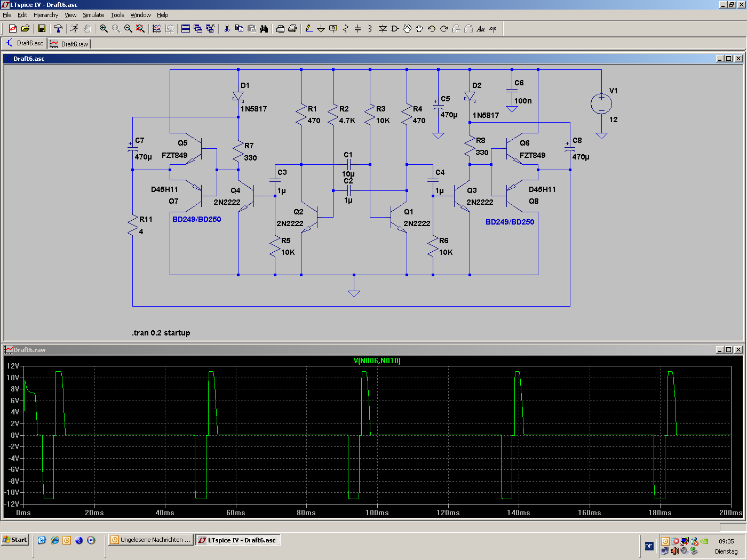Image resolution: width=747 pixels, height=560 pixels.
Task: Open the Window menu
Action: [x=140, y=15]
